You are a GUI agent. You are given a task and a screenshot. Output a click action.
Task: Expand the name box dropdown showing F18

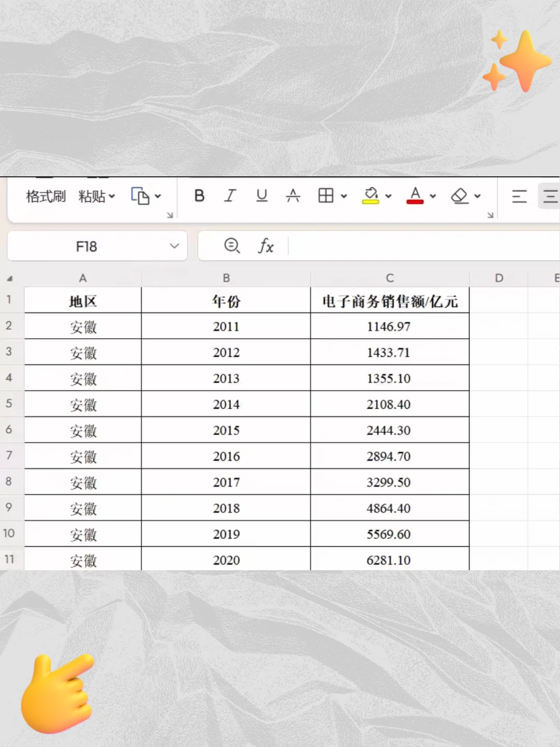click(x=174, y=246)
